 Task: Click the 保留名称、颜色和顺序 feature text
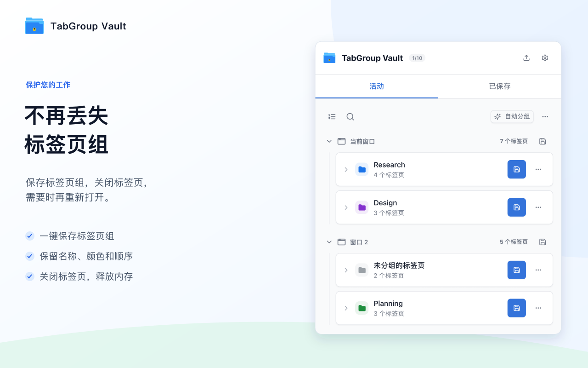86,257
